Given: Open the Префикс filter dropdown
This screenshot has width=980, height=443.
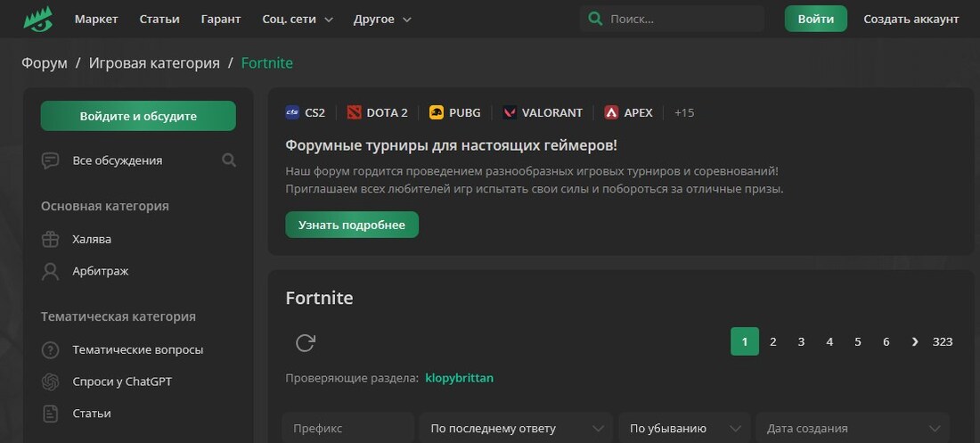Looking at the screenshot, I should click(x=348, y=429).
